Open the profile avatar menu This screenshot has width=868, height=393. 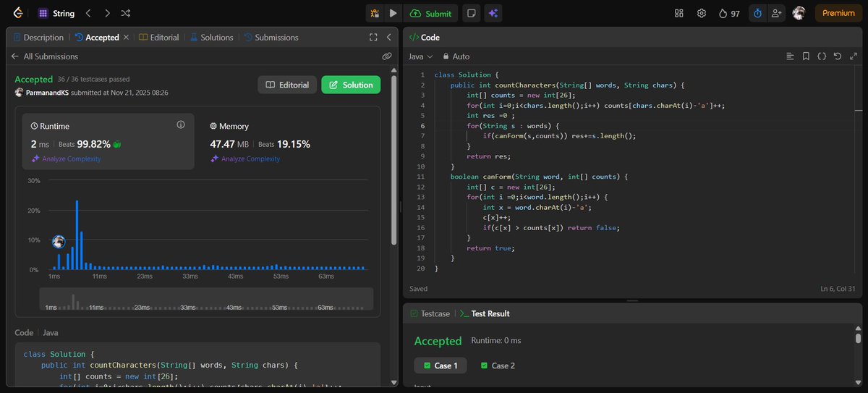coord(799,13)
